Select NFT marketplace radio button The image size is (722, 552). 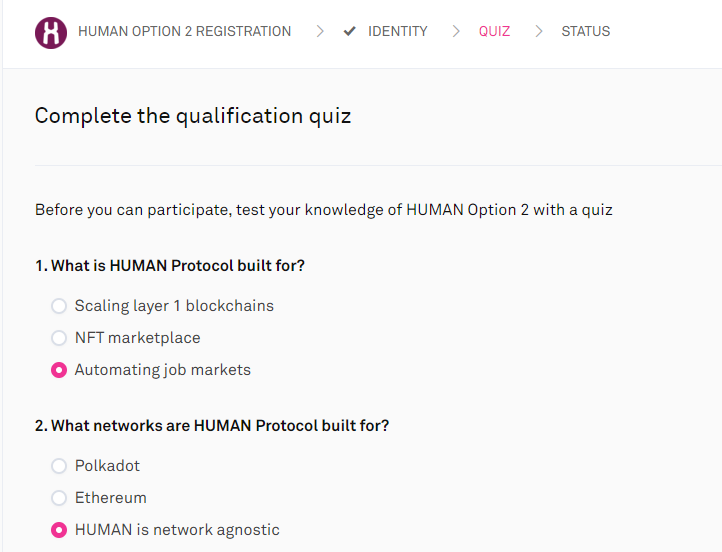coord(59,338)
